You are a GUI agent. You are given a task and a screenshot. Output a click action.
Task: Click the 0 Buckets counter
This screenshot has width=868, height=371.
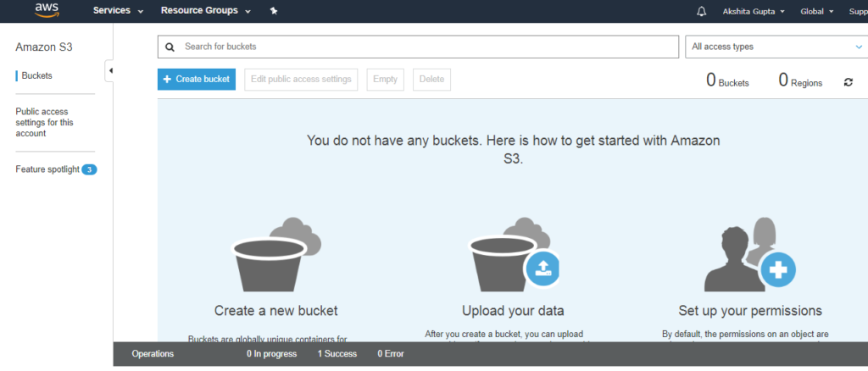(x=727, y=80)
